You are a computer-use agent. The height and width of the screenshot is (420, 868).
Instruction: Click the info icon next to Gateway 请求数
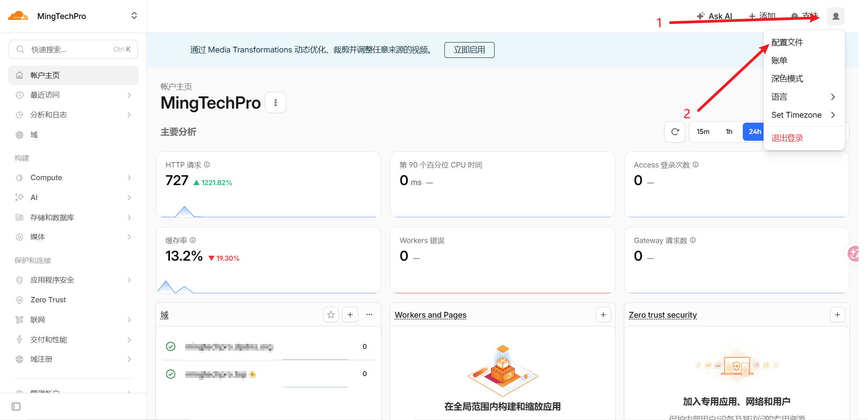point(693,240)
